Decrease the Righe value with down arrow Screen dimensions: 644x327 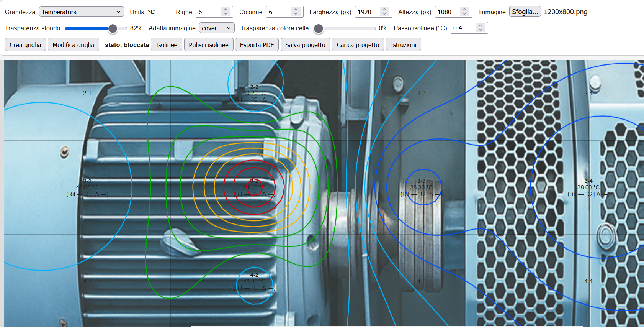point(226,14)
